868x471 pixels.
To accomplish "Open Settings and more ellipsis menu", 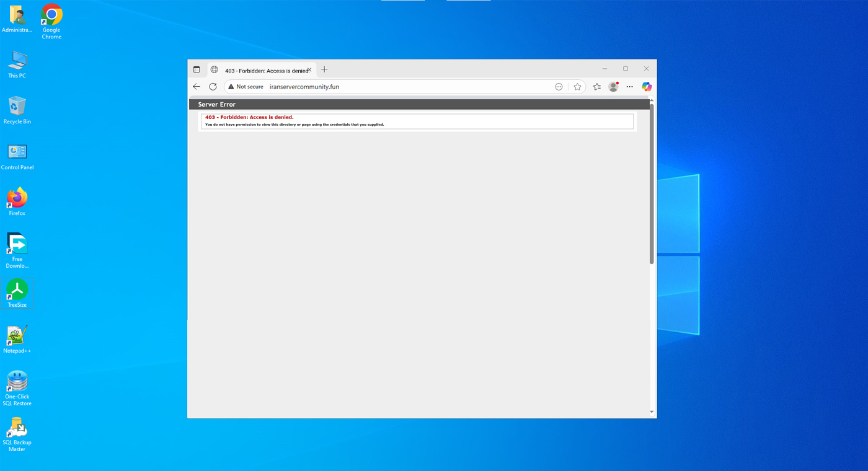I will pos(629,87).
